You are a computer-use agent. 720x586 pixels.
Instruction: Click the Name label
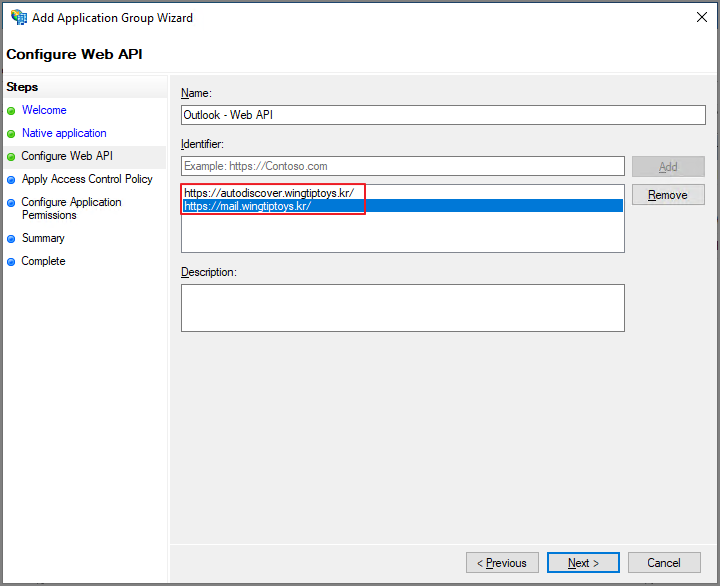[x=196, y=93]
